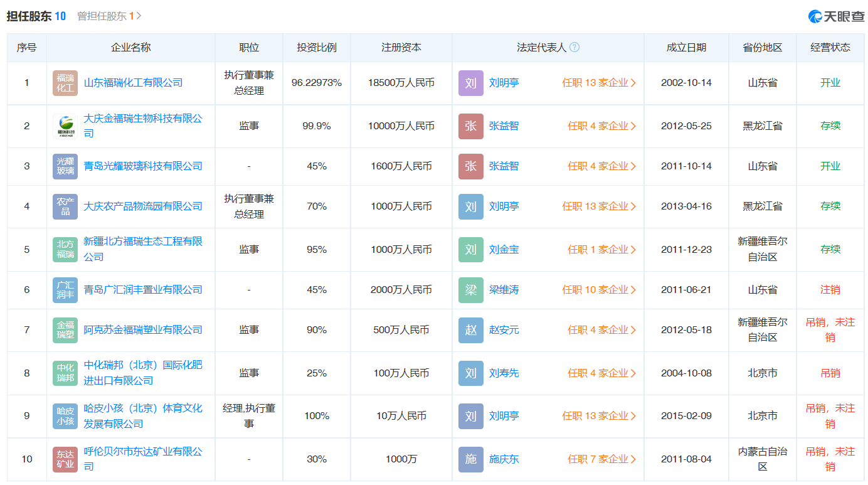Click 刘 avatar icon in 哈皮小孩 row
The width and height of the screenshot is (868, 485).
pos(471,416)
